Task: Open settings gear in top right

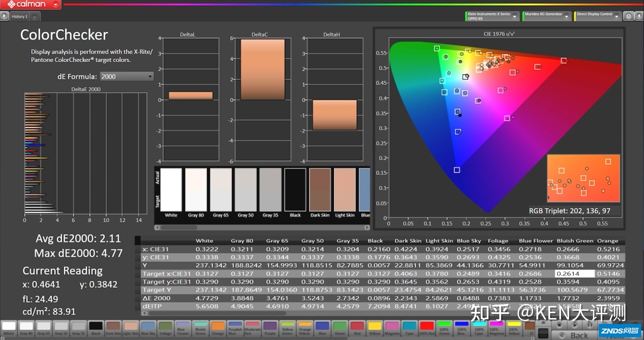Action: (628, 16)
